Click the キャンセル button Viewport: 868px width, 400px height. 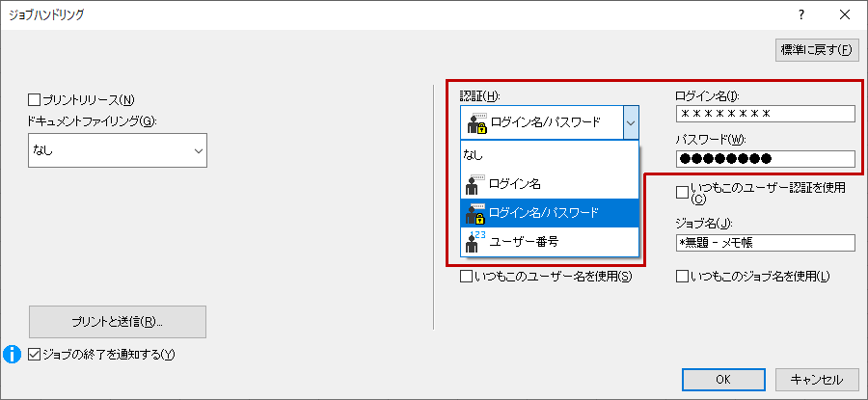pos(817,380)
